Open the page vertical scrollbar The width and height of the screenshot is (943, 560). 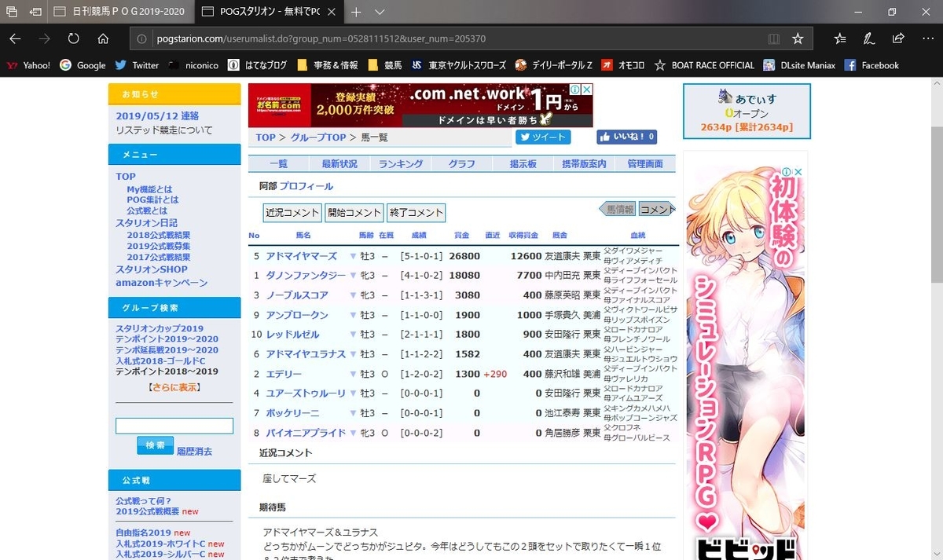click(x=937, y=204)
